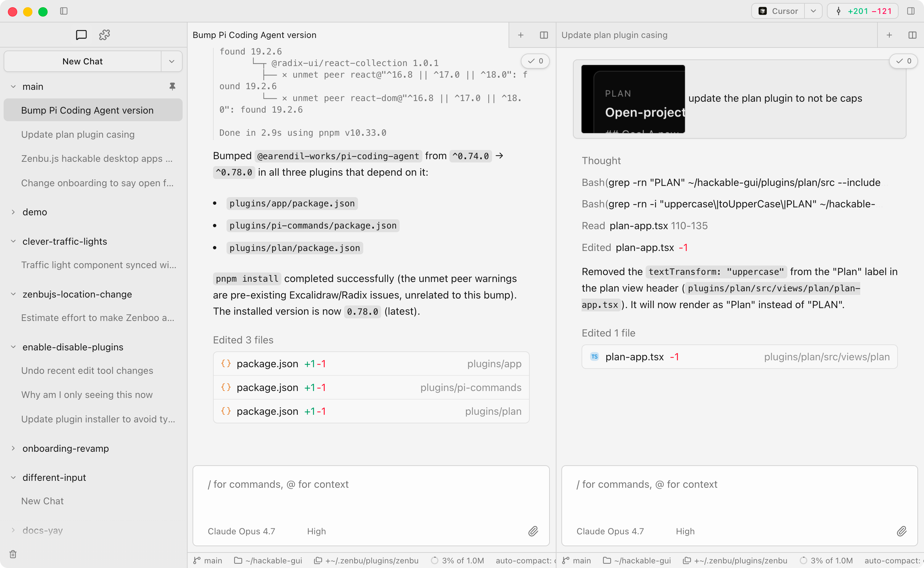
Task: Click main branch icon in left status bar
Action: [197, 560]
